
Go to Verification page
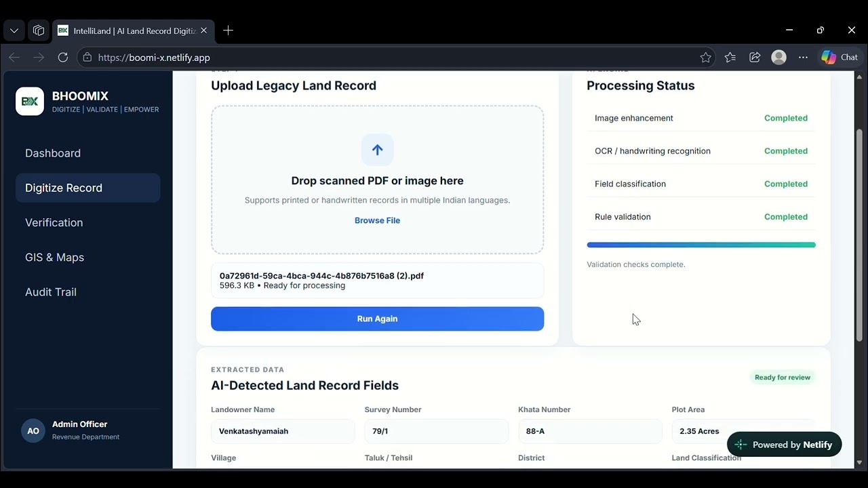click(x=88, y=222)
